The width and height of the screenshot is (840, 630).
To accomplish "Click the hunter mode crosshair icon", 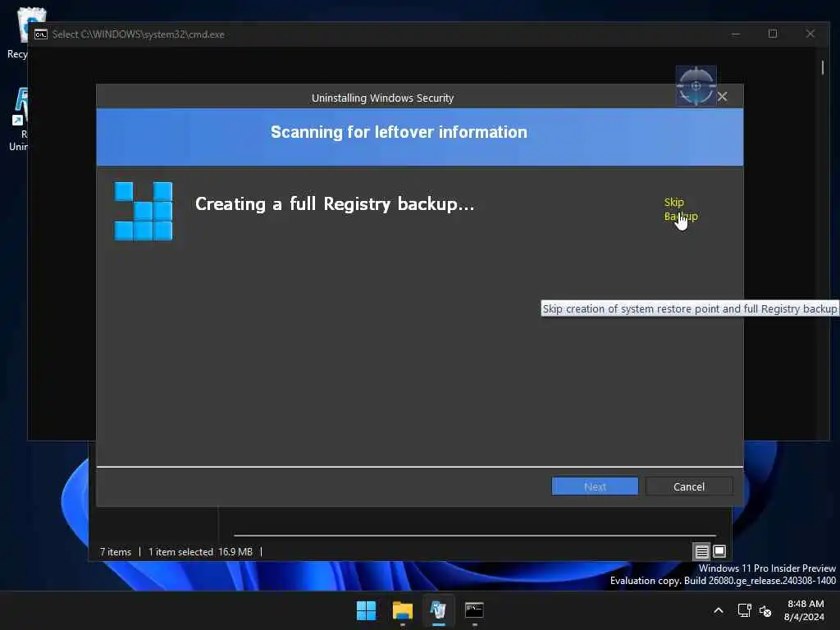I will 696,85.
